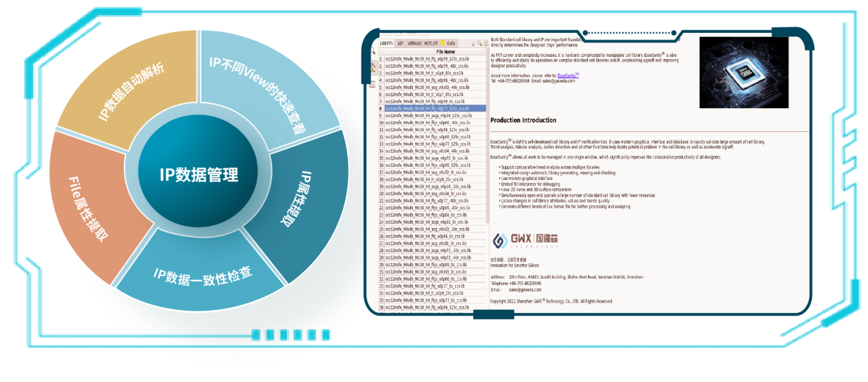Click the GWX logo icon
The width and height of the screenshot is (868, 382).
pyautogui.click(x=499, y=240)
